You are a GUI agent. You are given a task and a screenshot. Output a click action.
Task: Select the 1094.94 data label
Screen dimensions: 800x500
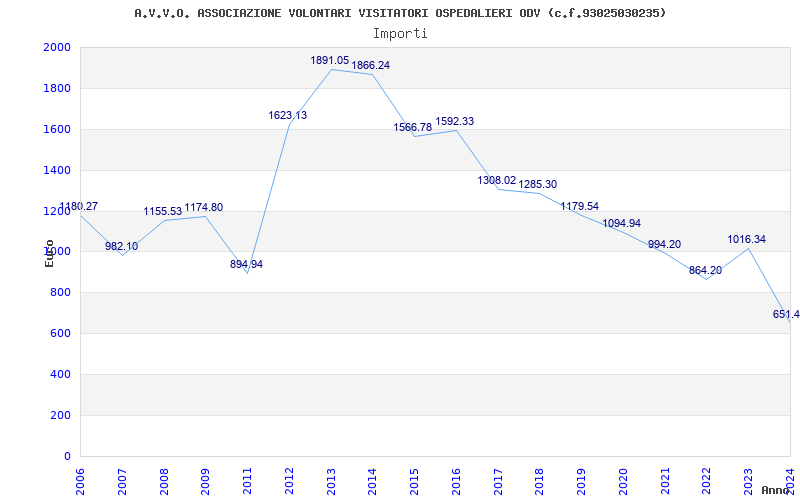coord(621,223)
